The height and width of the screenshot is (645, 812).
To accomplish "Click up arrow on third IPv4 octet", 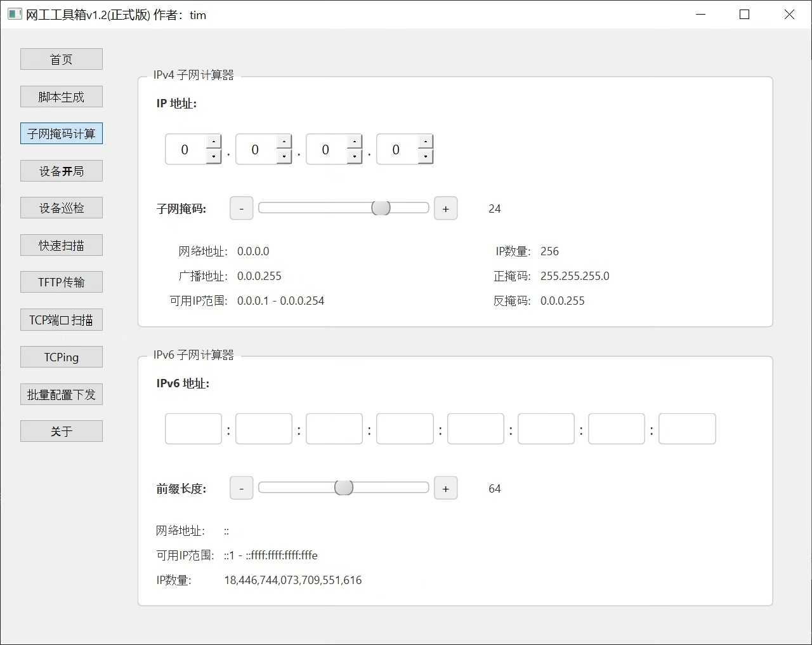I will [355, 142].
